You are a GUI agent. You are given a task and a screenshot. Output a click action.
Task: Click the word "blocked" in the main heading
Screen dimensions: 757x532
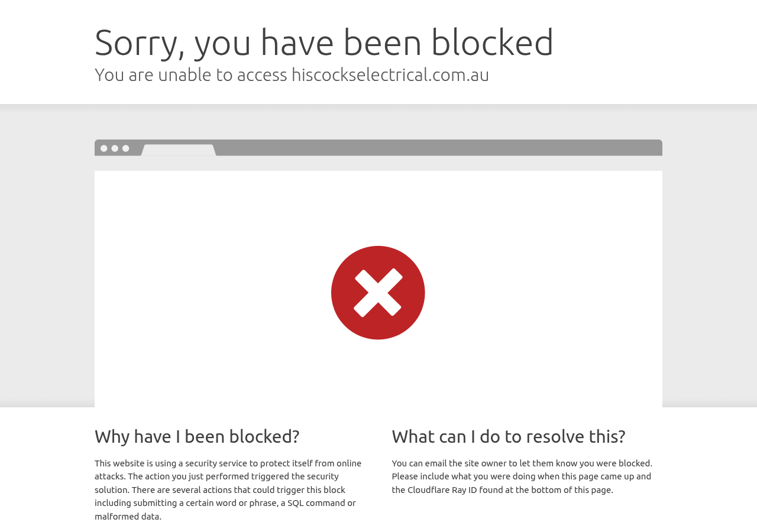tap(492, 42)
